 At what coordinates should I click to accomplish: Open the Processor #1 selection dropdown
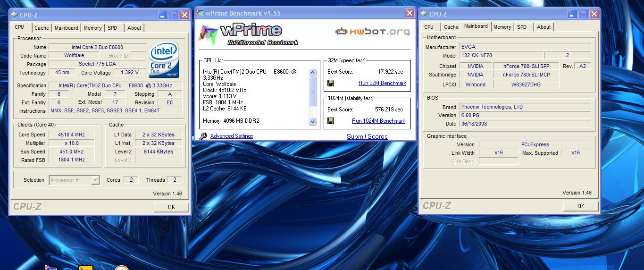tap(95, 180)
